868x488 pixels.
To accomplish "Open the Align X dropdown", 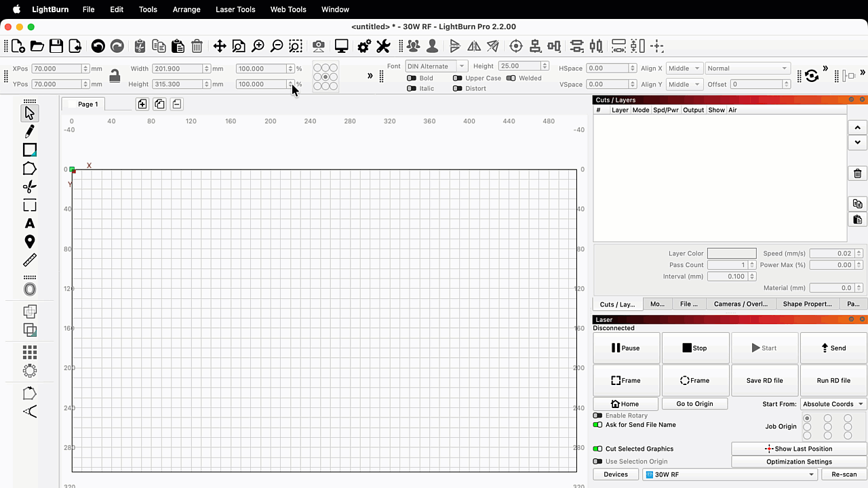I will [684, 68].
